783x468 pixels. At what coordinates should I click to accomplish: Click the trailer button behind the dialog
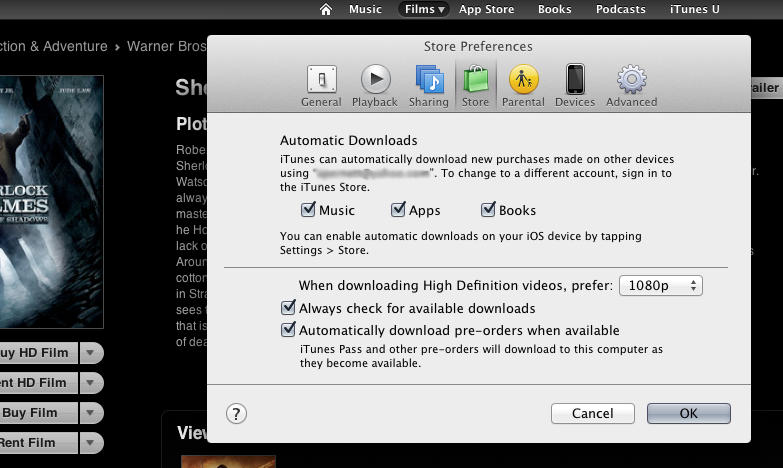point(765,88)
